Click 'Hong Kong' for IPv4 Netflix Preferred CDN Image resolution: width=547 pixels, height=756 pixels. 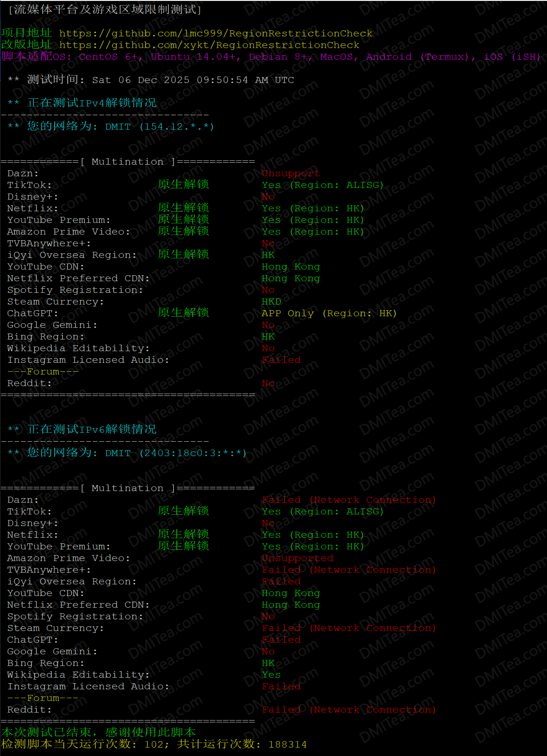[291, 278]
